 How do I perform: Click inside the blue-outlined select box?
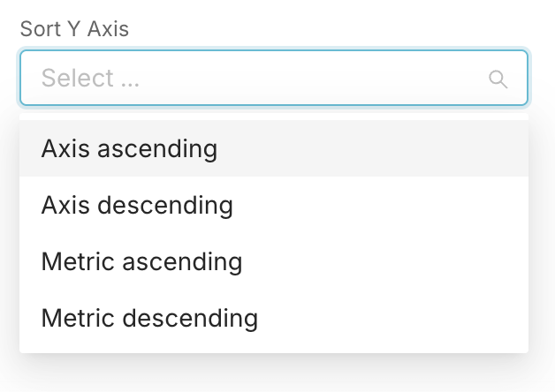click(274, 78)
